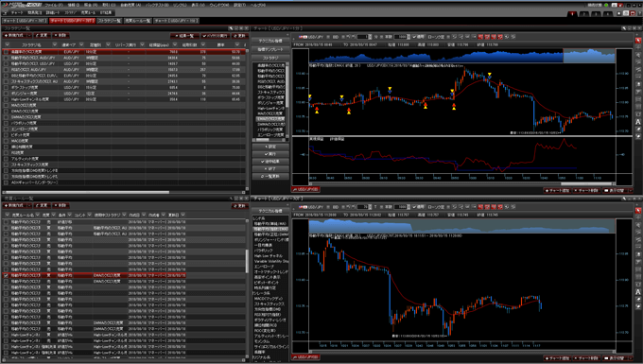
Task: Click the green connection status indicator
Action: click(606, 5)
